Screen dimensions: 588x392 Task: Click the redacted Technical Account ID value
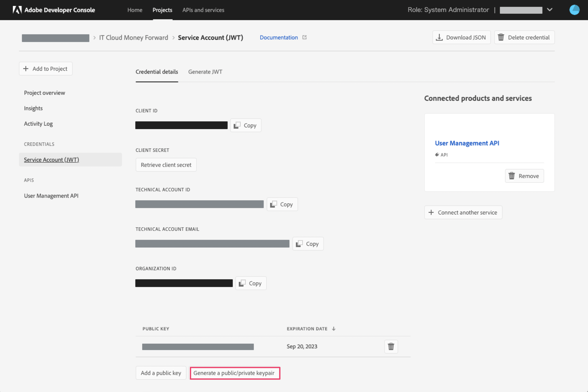pos(199,204)
